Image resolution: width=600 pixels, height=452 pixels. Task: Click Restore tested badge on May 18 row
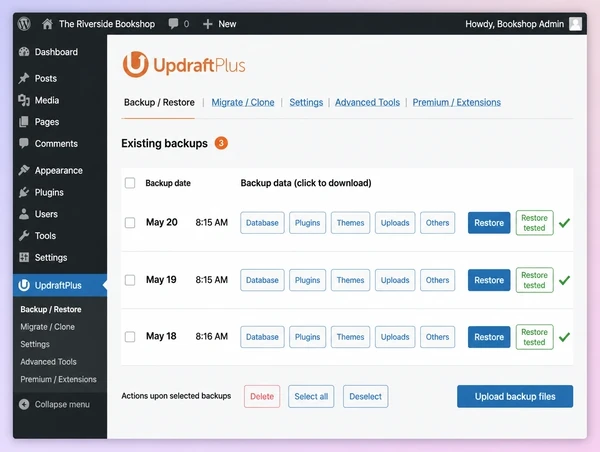click(x=535, y=337)
